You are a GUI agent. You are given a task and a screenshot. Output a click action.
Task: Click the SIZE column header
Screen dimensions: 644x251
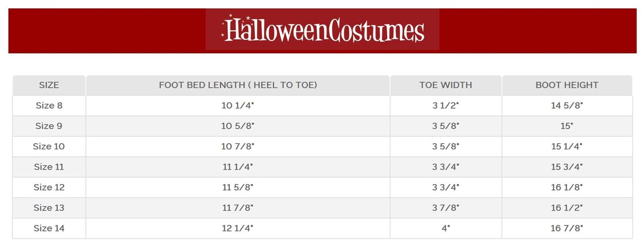(49, 85)
